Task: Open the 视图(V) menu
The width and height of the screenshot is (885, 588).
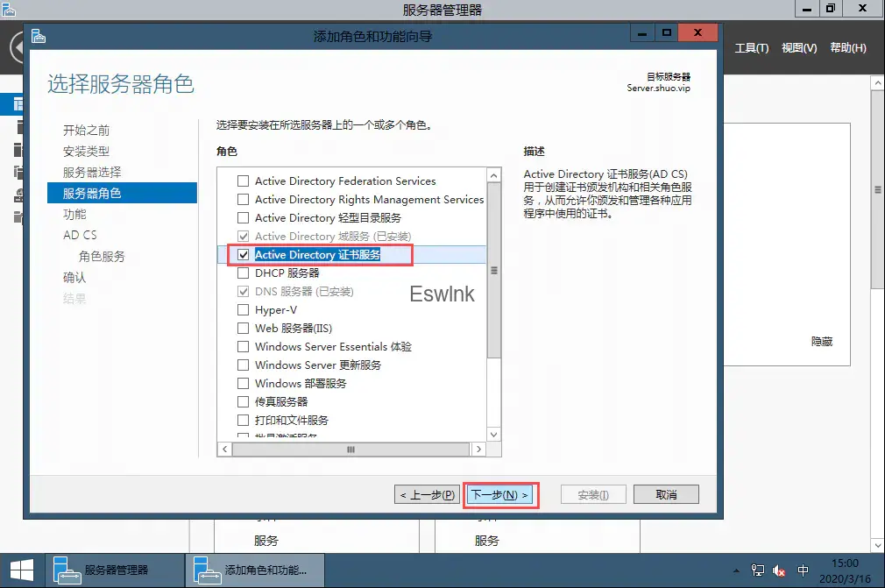Action: coord(798,48)
